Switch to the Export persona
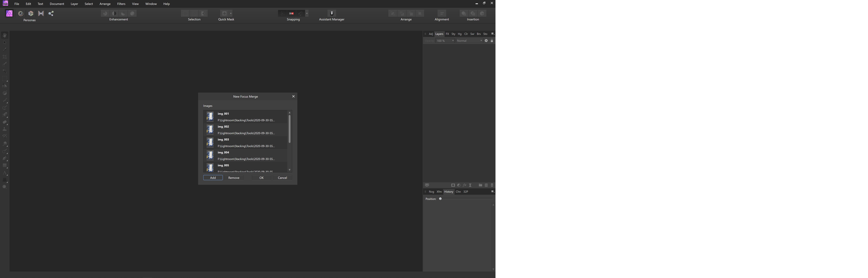The height and width of the screenshot is (278, 868). click(x=51, y=13)
